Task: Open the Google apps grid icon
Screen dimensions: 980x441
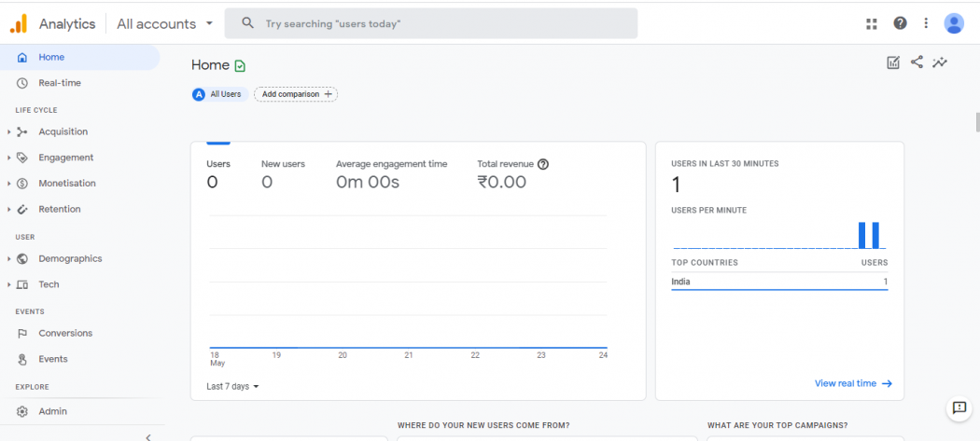Action: (872, 23)
